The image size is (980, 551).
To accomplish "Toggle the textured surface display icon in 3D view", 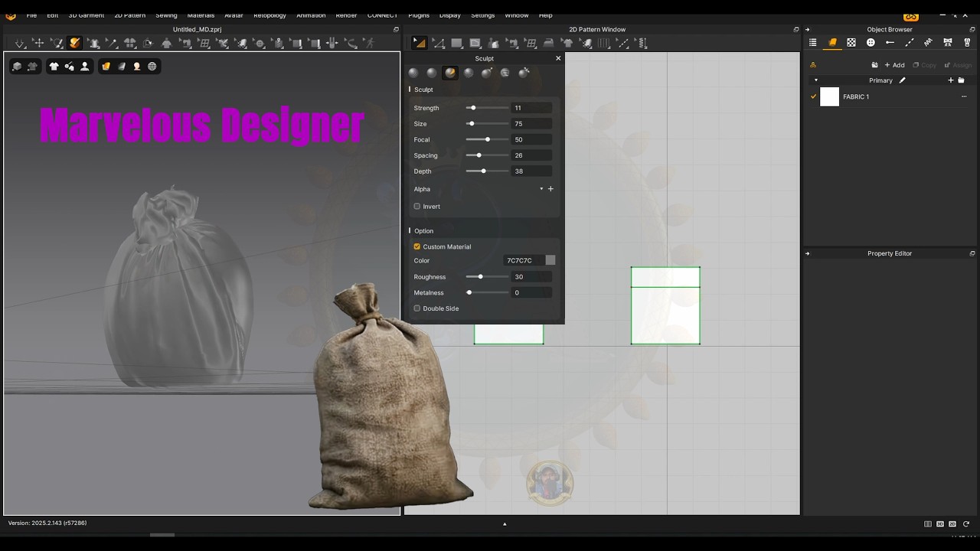I will click(106, 67).
